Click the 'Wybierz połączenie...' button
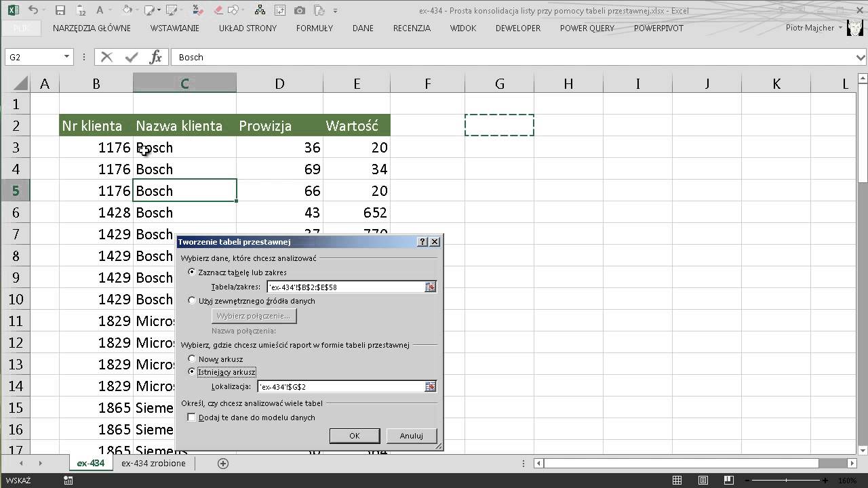This screenshot has width=868, height=488. [254, 316]
